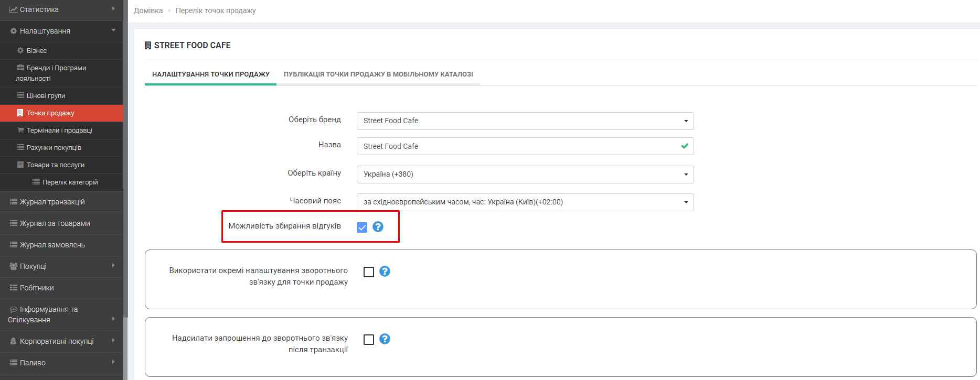Switch to Публікація точки продажу tab
980x380 pixels.
pos(378,74)
